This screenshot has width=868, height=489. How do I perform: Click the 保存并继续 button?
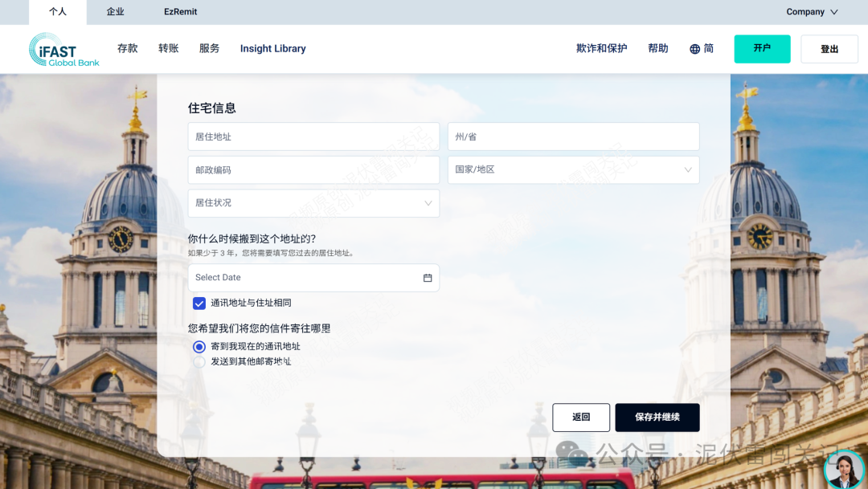(x=657, y=417)
